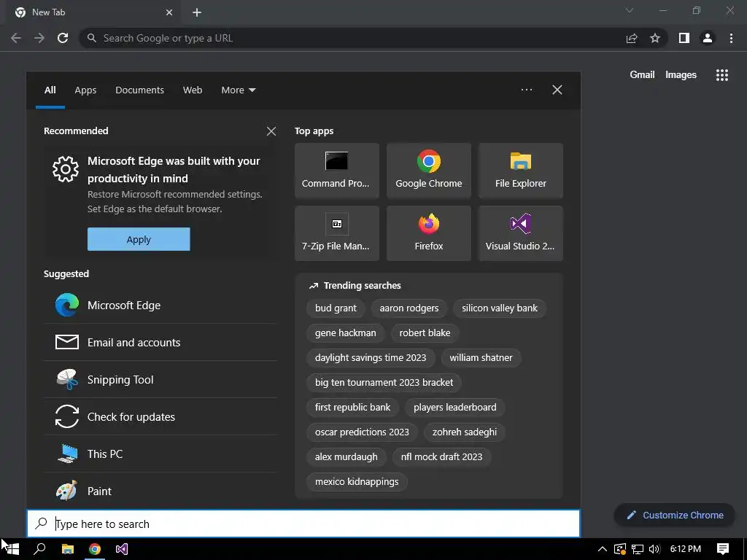Search trending 'william shatner'

(x=481, y=357)
